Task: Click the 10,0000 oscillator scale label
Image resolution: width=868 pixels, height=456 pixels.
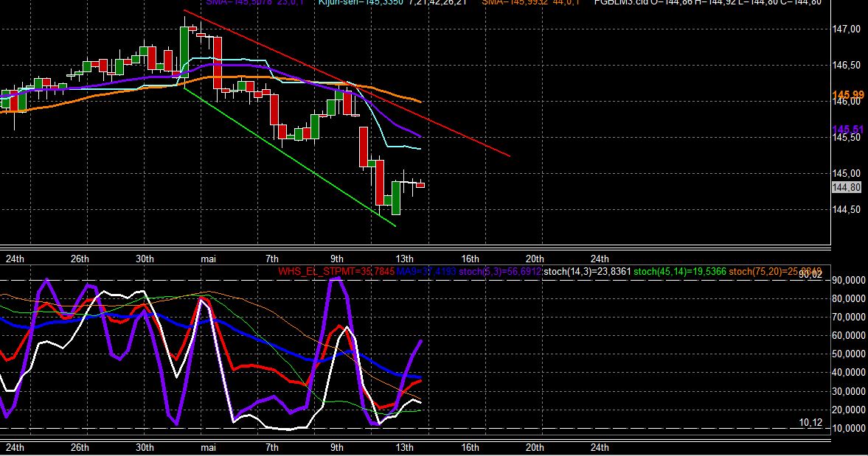Action: (849, 428)
